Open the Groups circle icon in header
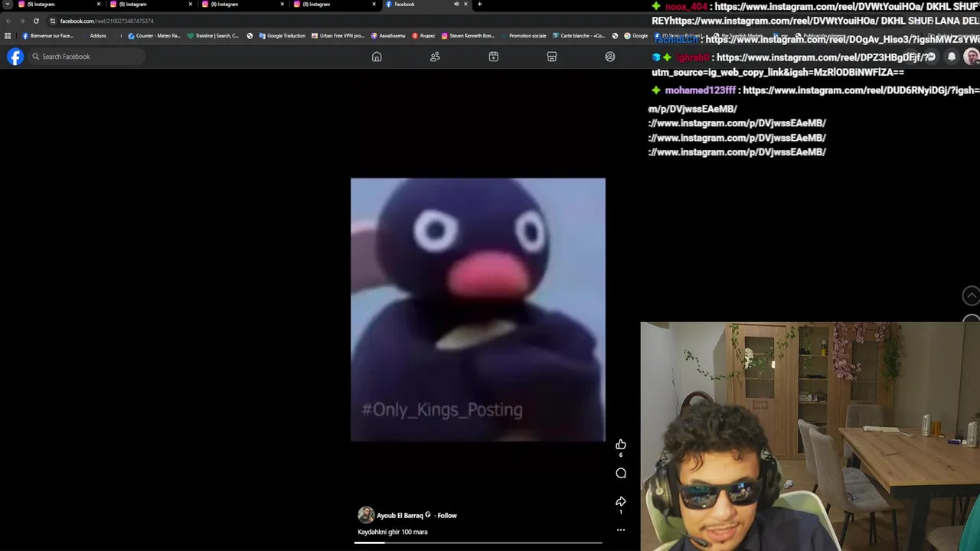Viewport: 980px width, 551px height. coord(610,57)
